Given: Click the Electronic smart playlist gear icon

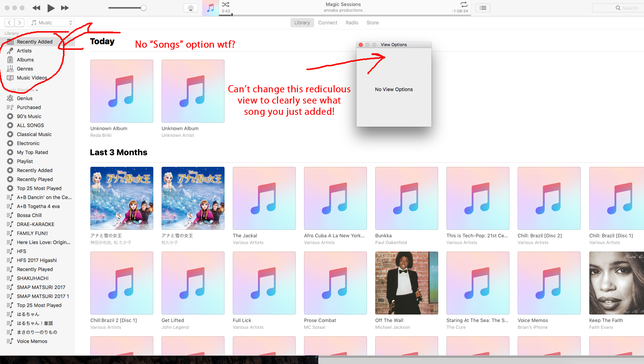Looking at the screenshot, I should click(10, 143).
